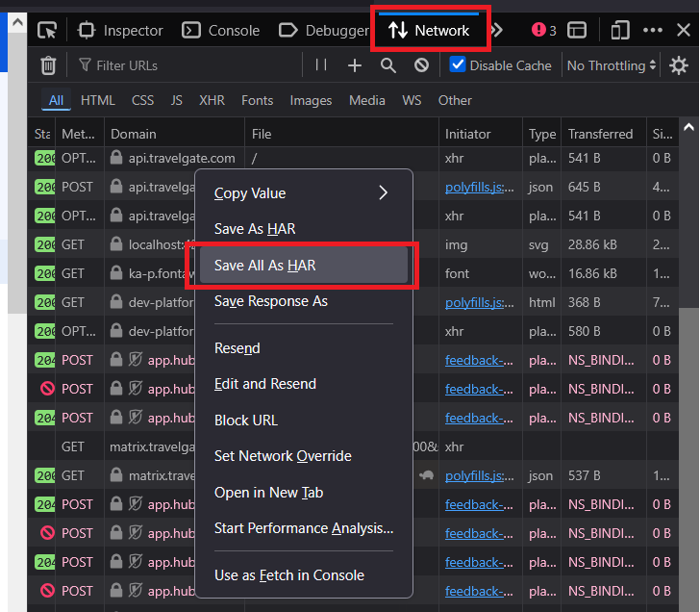Switch to the Debugger tab

pos(324,31)
